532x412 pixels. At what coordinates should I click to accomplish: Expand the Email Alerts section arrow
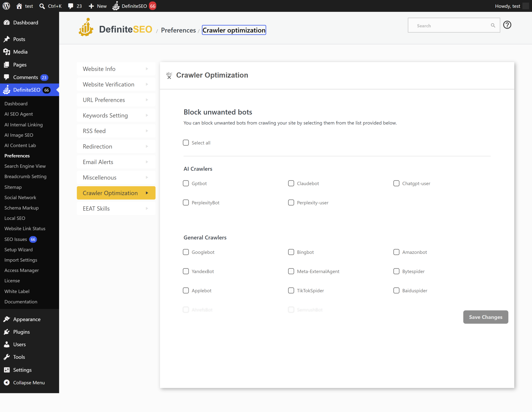tap(147, 162)
